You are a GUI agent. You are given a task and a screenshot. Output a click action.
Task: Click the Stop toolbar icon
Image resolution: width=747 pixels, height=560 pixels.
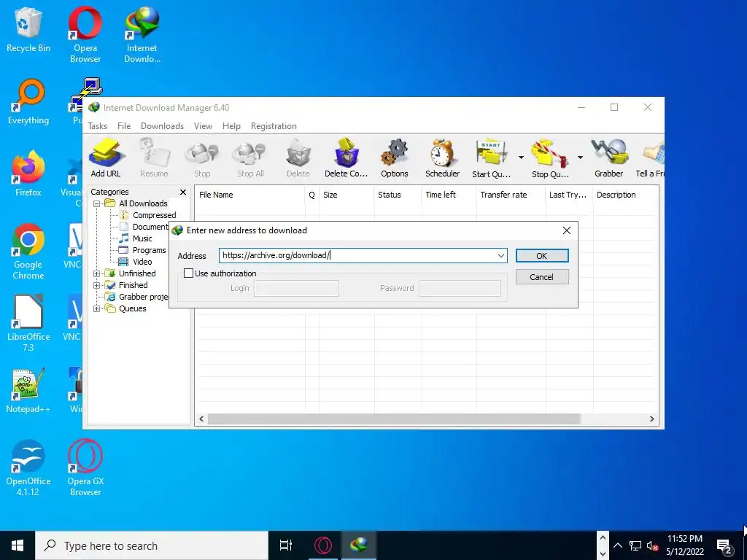point(202,158)
